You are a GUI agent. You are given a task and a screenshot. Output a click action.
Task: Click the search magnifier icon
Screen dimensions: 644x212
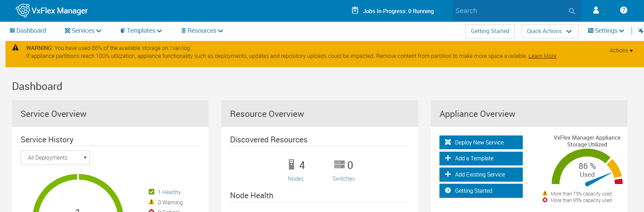(x=572, y=11)
